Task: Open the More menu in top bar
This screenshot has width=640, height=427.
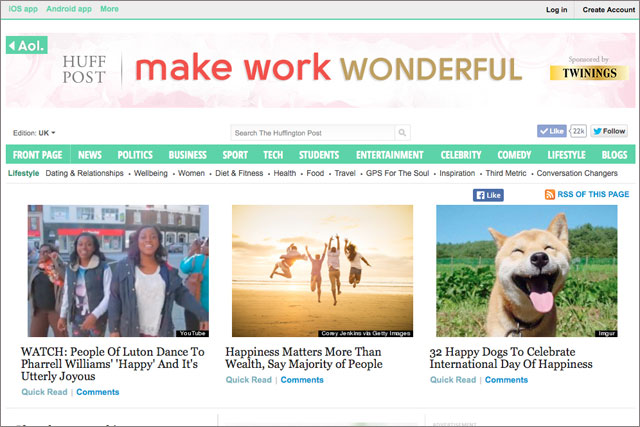Action: coord(109,9)
